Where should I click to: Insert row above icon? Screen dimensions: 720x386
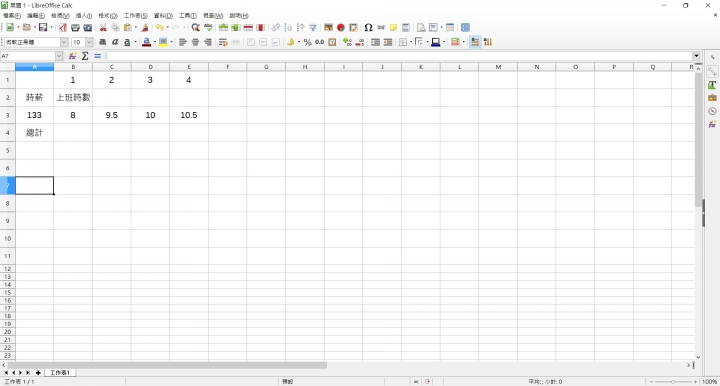[223, 28]
